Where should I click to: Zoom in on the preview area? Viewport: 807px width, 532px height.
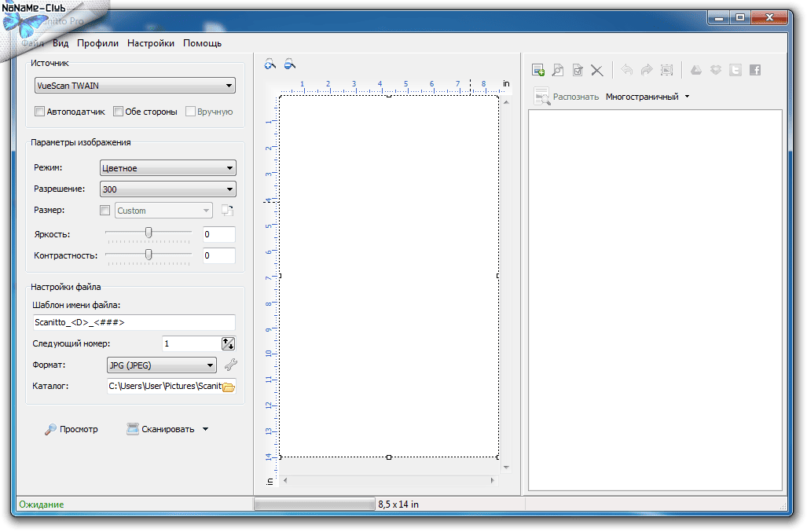[270, 64]
